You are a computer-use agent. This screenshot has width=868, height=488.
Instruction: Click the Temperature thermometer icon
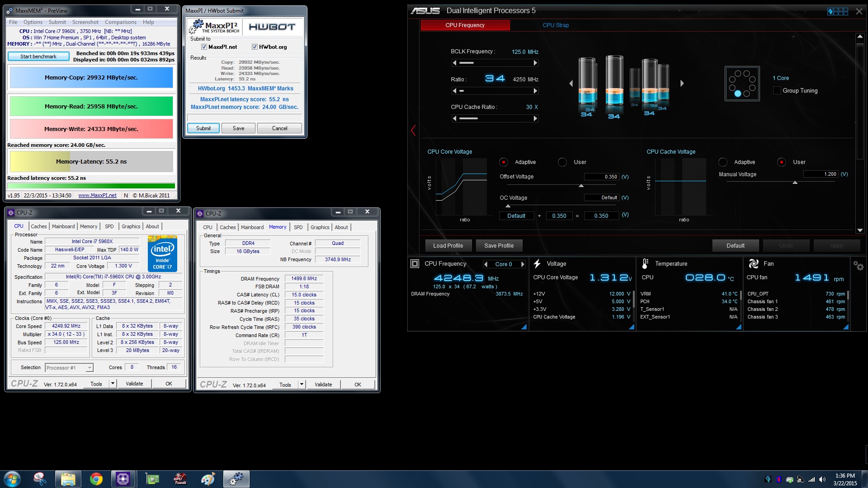tap(645, 263)
